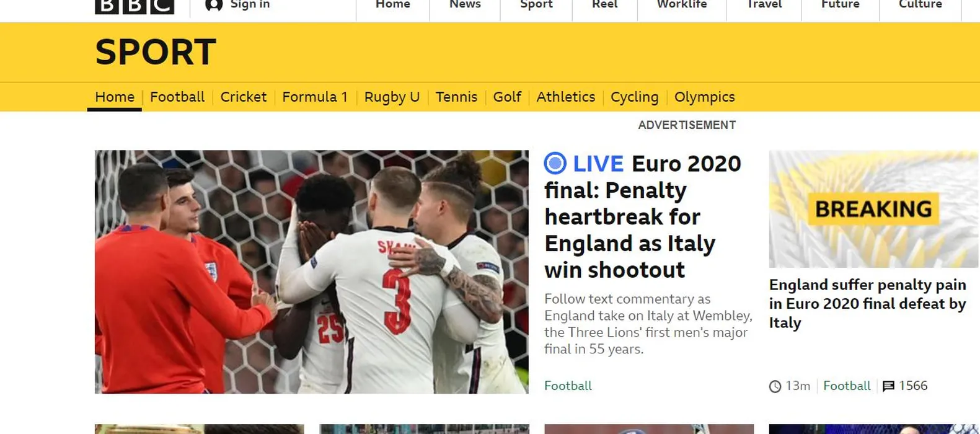The image size is (980, 434).
Task: Click the Sign in account icon
Action: [214, 5]
